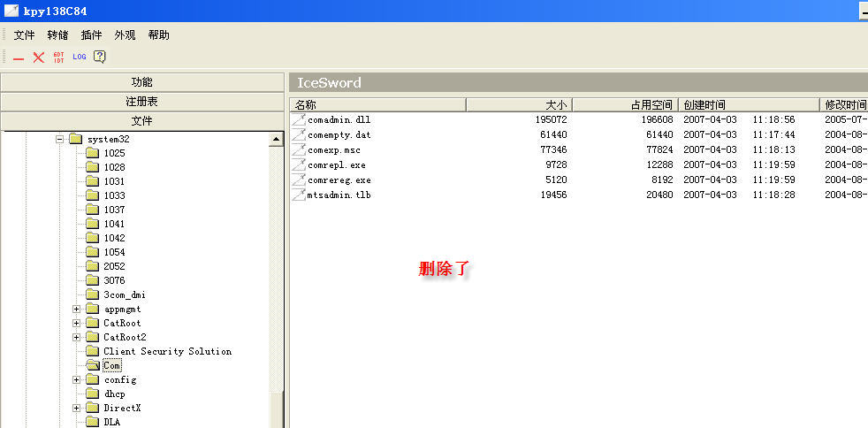Click the tree scrollbar up arrow
868x428 pixels.
coord(276,140)
